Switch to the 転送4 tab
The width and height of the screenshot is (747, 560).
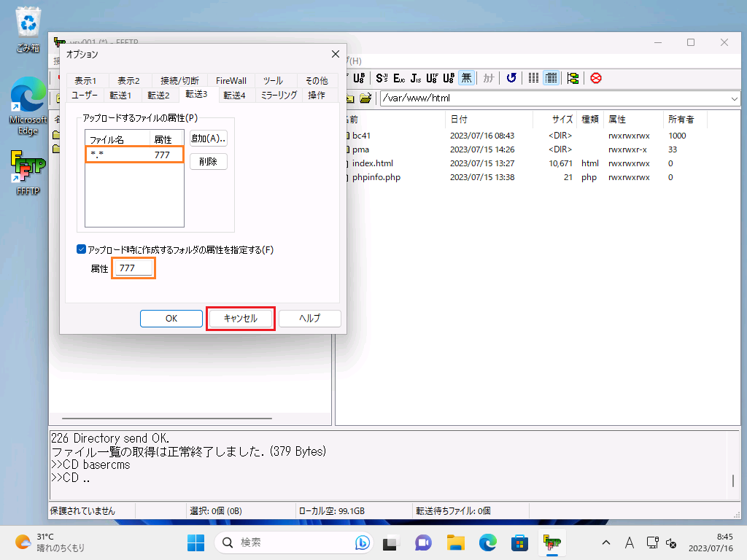234,95
